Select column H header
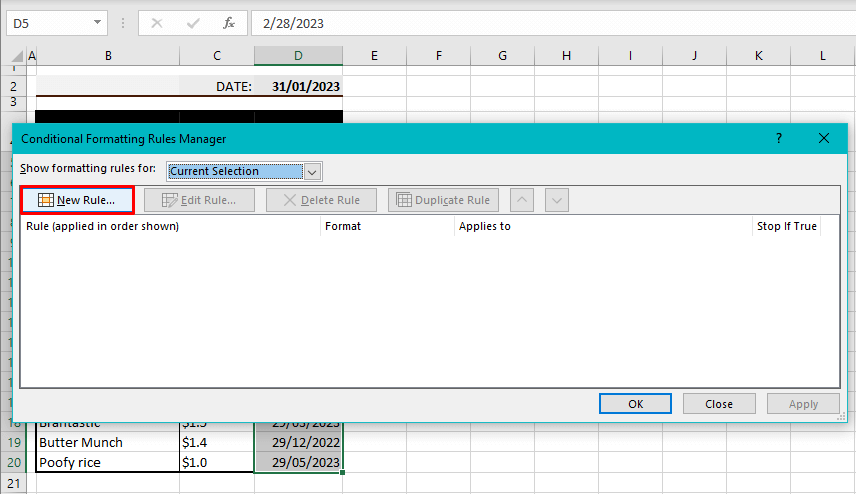The height and width of the screenshot is (494, 856). tap(567, 56)
